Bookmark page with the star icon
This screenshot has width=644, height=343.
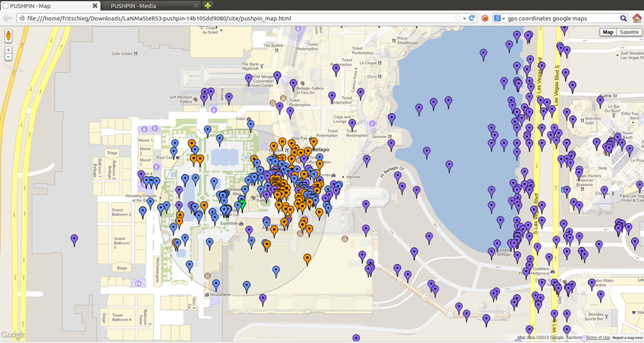pyautogui.click(x=458, y=18)
